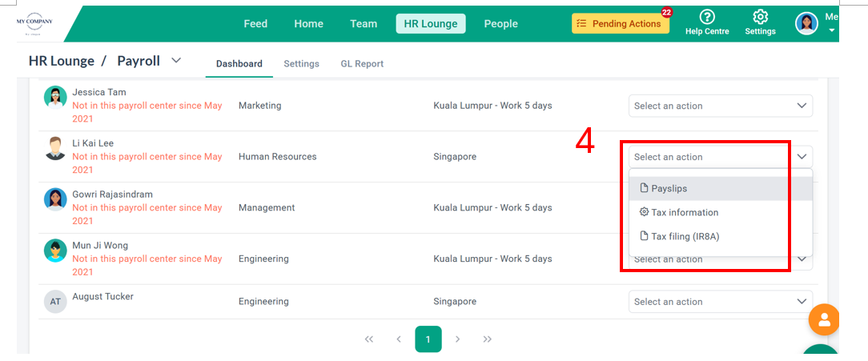
Task: Click Engineering department in August Tucker row
Action: [263, 302]
